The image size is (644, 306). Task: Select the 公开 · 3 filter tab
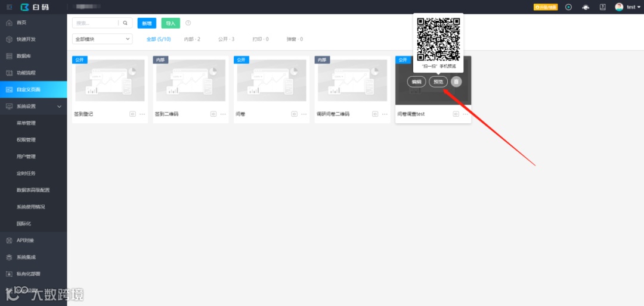pos(227,39)
